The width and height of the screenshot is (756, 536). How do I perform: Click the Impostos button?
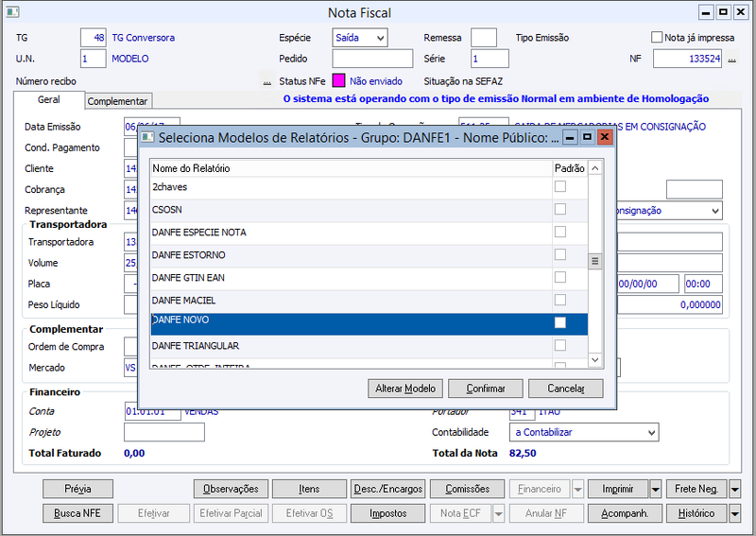(x=388, y=513)
